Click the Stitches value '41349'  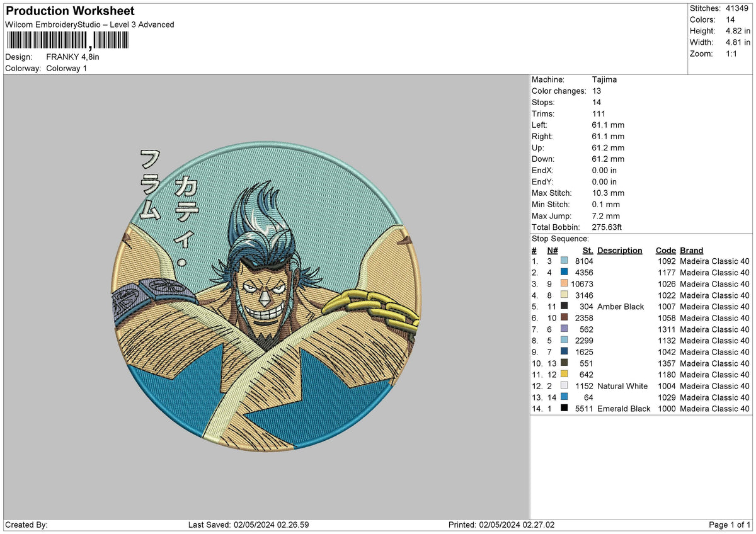[737, 8]
